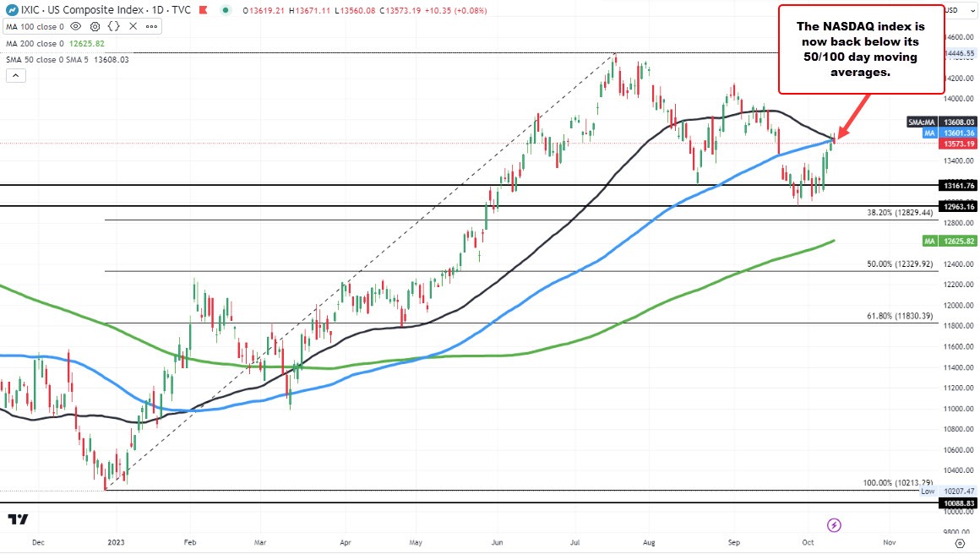The width and height of the screenshot is (980, 554).
Task: Toggle MA 100 visibility with the eye icon
Action: (x=76, y=26)
